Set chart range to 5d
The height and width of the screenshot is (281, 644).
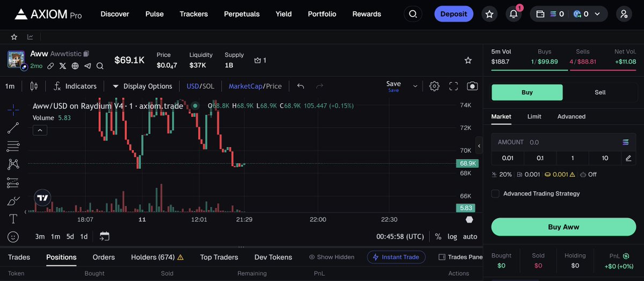[x=70, y=236]
